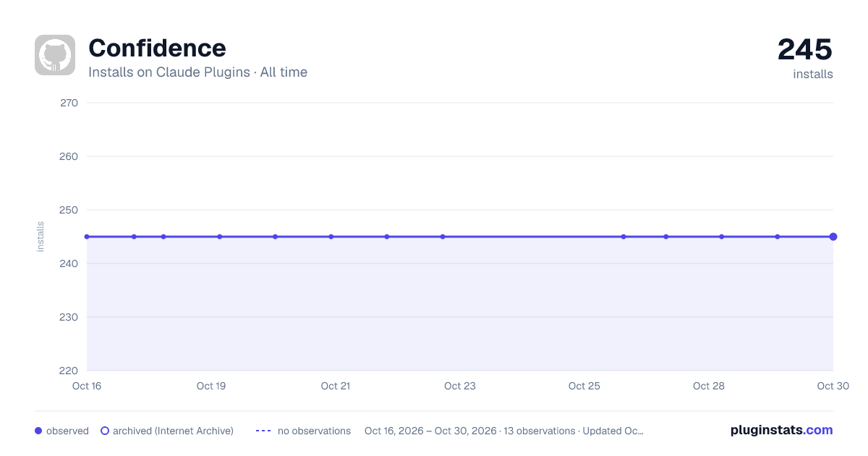
Task: Open the pluginstats.com link
Action: [x=781, y=430]
